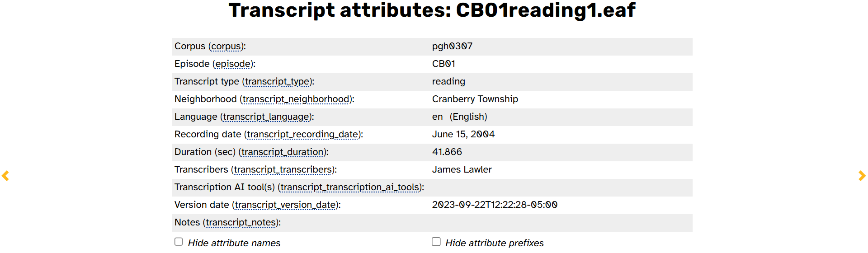Go to next transcript with right arrow
Image resolution: width=868 pixels, height=253 pixels.
(862, 176)
